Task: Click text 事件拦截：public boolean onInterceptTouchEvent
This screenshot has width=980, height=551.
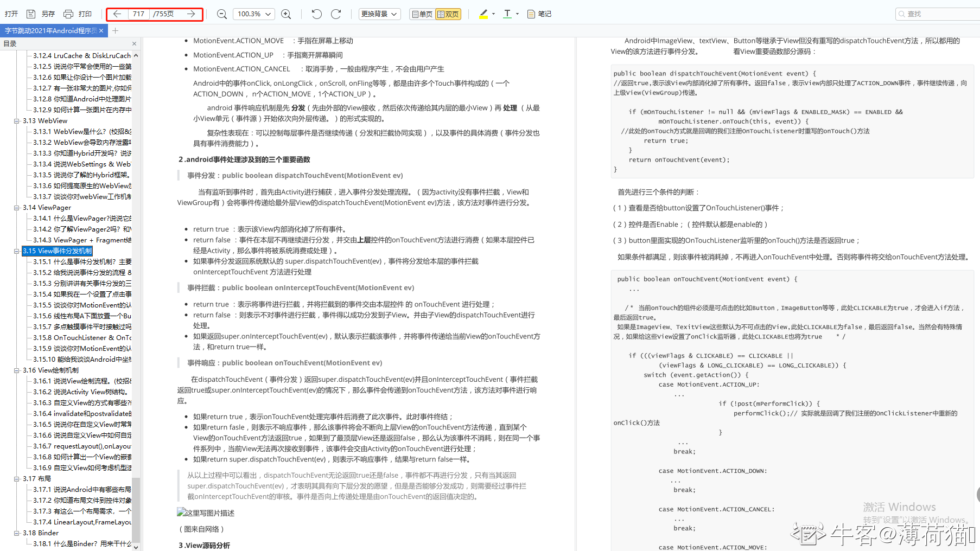Action: [x=301, y=288]
